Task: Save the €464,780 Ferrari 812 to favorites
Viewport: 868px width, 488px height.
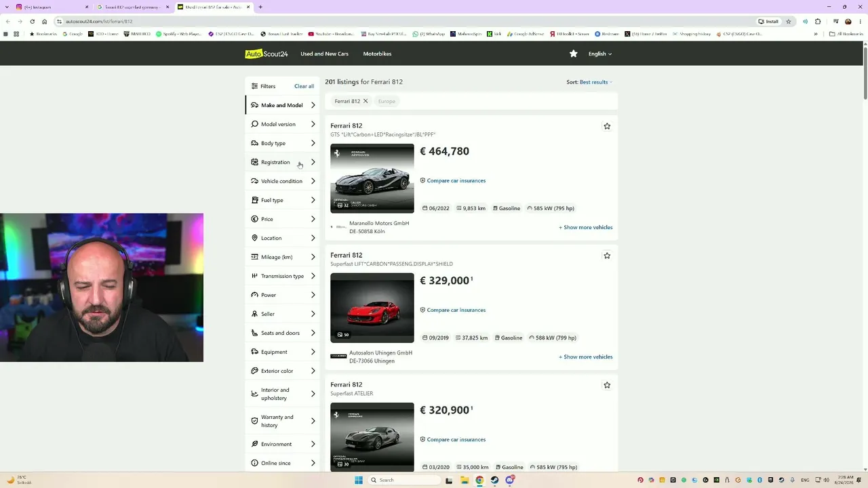Action: [607, 126]
